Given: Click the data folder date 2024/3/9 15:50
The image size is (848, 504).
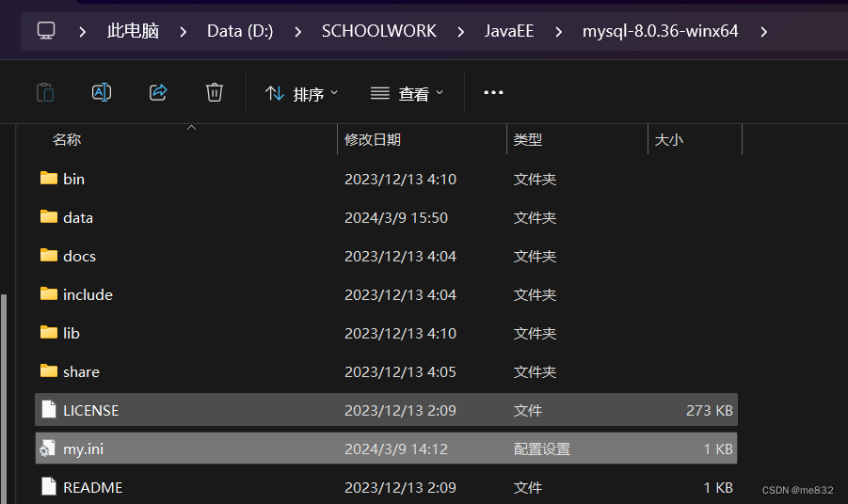Looking at the screenshot, I should [x=396, y=218].
